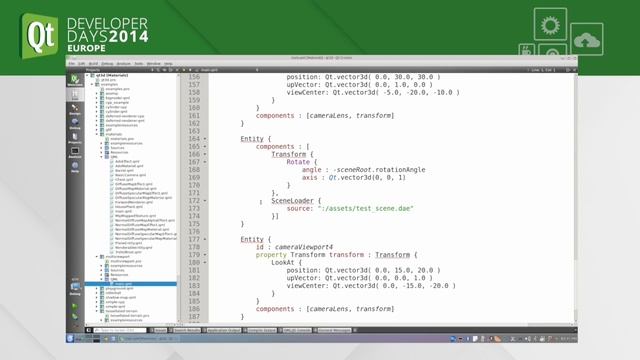Open the QML/JS Console pane
Viewport: 640px width, 360px height.
point(296,330)
